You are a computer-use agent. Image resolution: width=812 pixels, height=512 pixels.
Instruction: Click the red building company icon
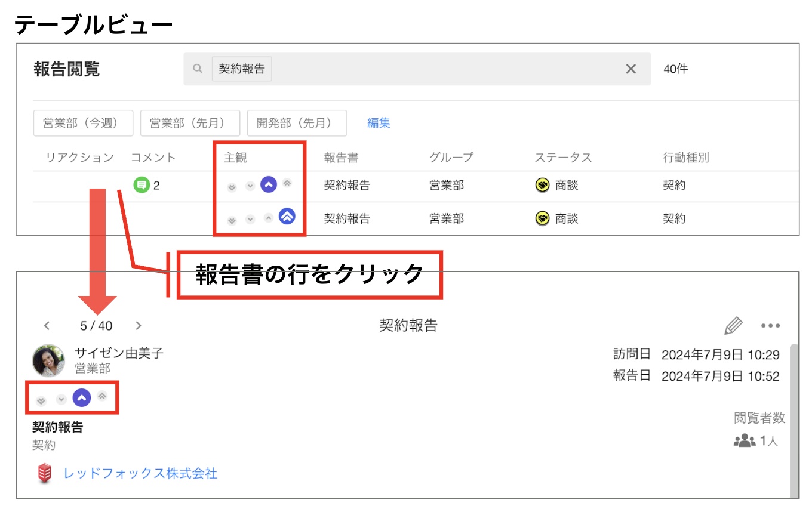(x=44, y=474)
